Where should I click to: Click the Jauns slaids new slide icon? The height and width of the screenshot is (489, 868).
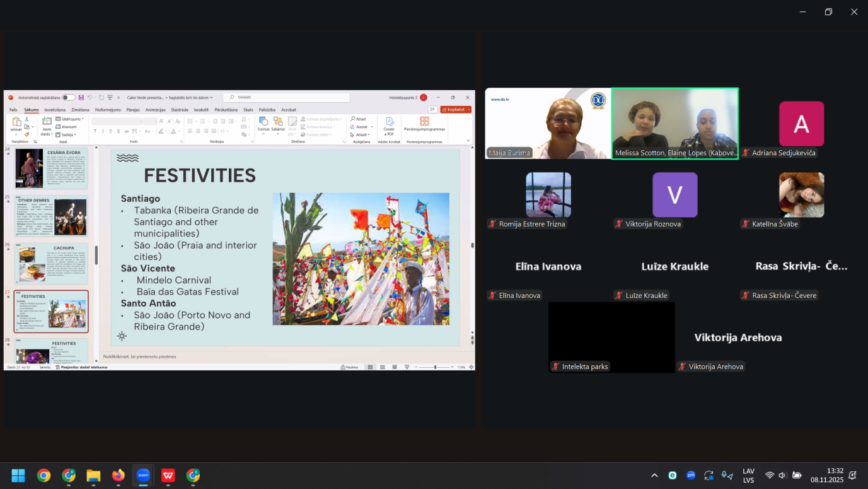[47, 122]
